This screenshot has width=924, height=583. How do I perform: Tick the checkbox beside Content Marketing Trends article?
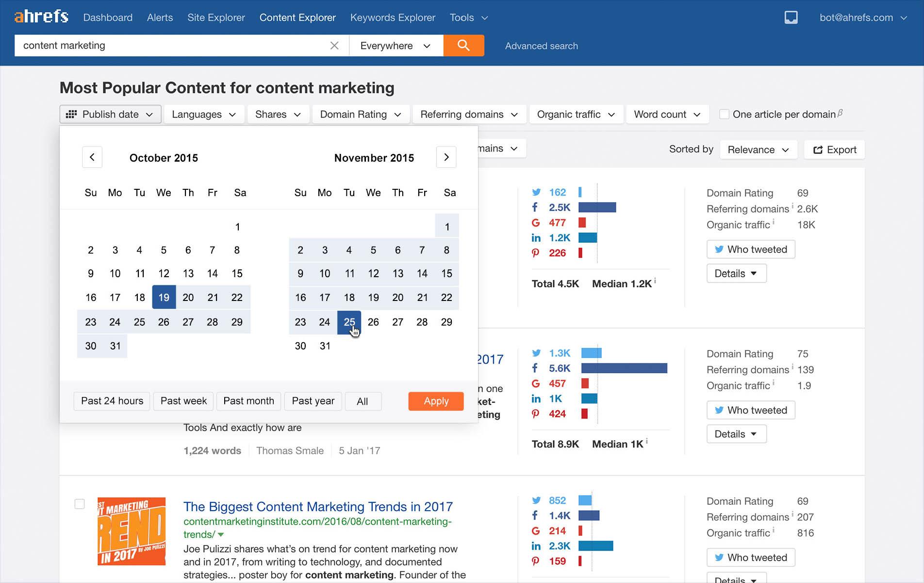click(x=80, y=504)
